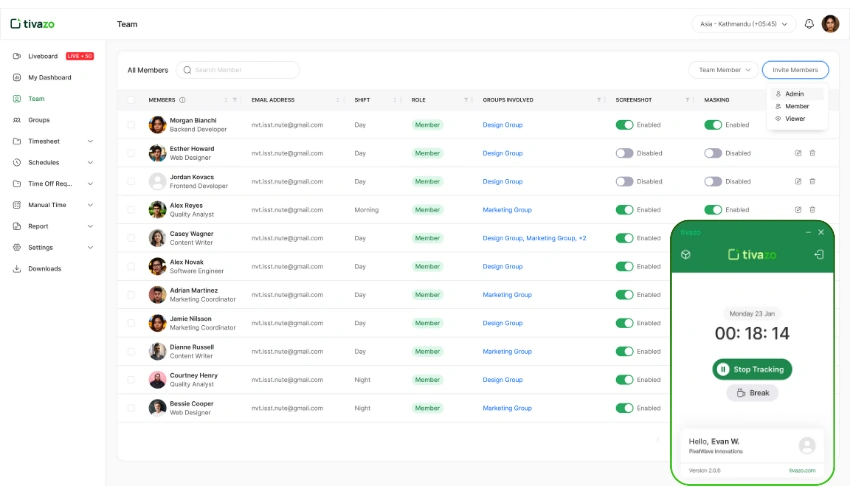
Task: Tick the select-all members header checkbox
Action: 131,100
